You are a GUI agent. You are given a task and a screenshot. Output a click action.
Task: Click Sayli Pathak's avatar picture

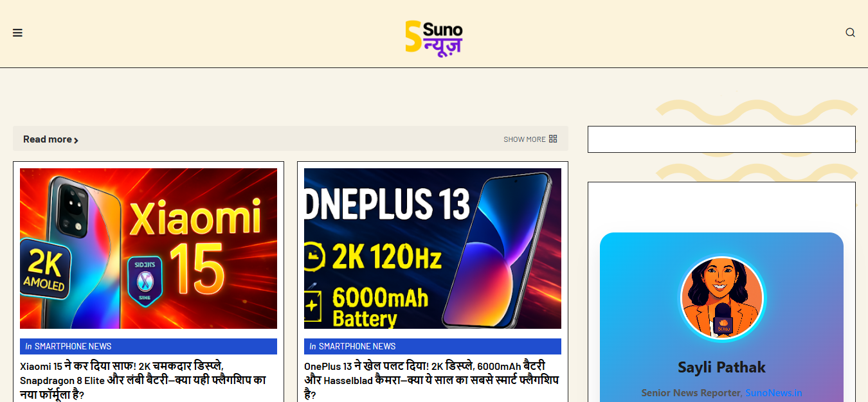click(x=721, y=298)
